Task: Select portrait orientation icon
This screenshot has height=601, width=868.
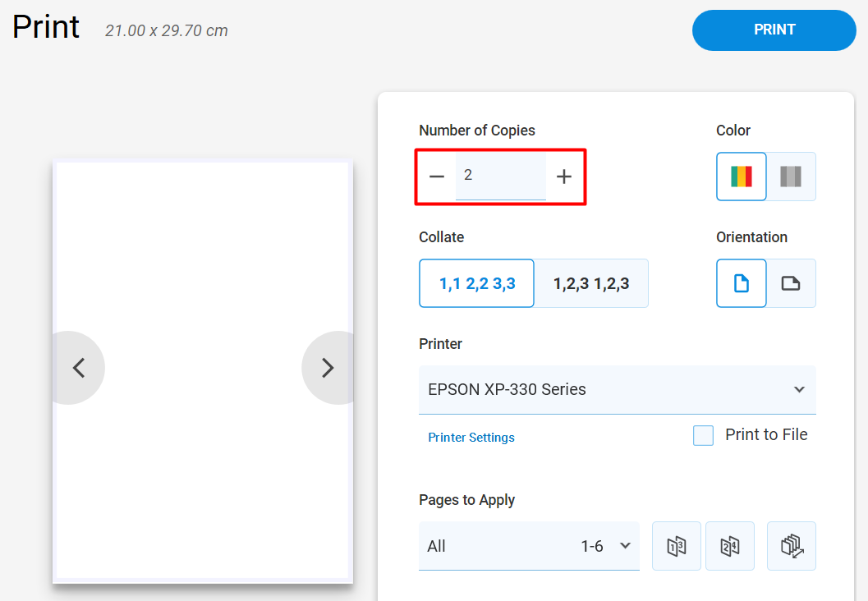Action: (742, 283)
